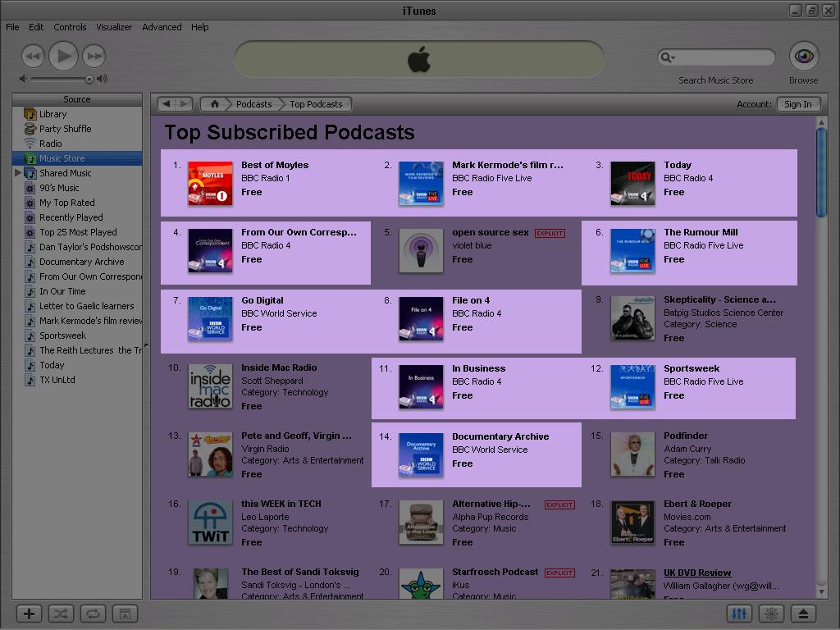Select Radio source
This screenshot has height=630, width=840.
pos(77,144)
